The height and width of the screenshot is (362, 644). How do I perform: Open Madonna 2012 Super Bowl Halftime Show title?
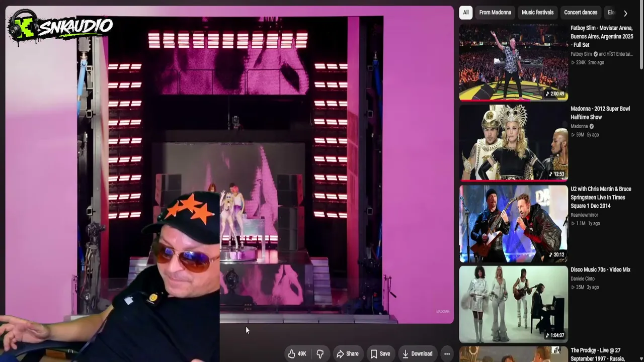600,113
